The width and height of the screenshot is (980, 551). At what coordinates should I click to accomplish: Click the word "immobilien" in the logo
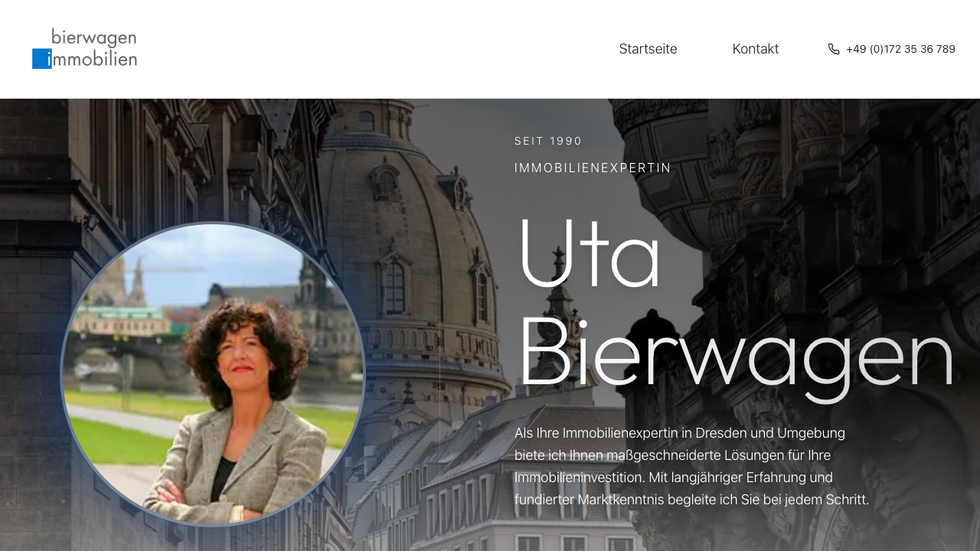(x=94, y=59)
